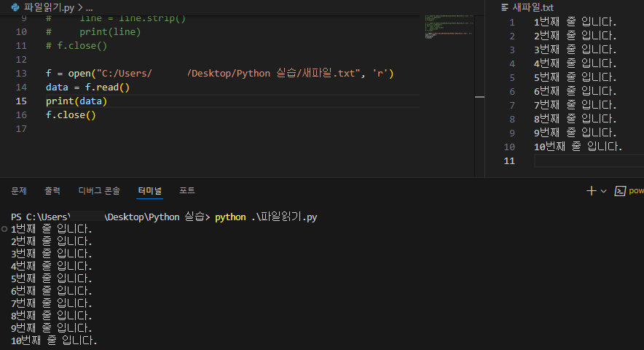Viewport: 644px width, 350px height.
Task: Click '10번째 줄 입니다.' in 새파일.txt editor
Action: click(x=578, y=147)
